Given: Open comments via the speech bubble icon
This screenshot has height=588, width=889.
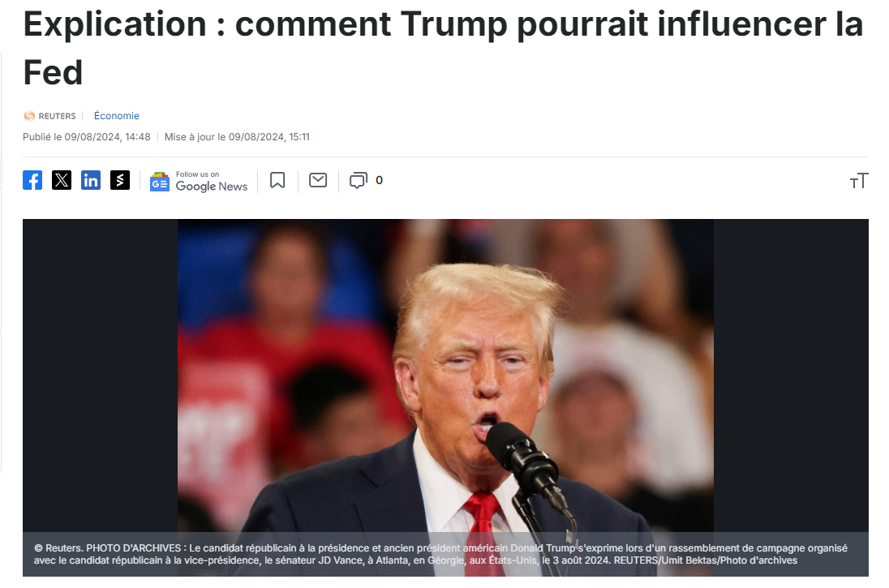Looking at the screenshot, I should (x=359, y=180).
